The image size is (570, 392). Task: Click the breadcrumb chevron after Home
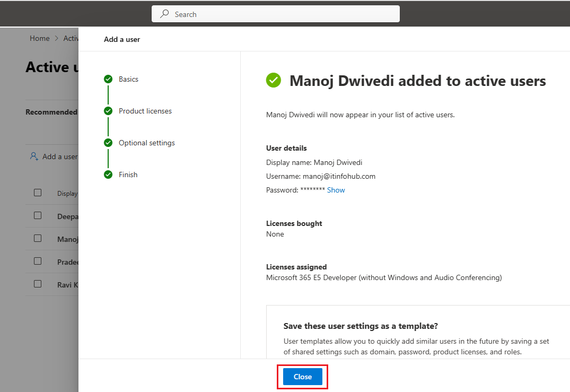point(56,38)
